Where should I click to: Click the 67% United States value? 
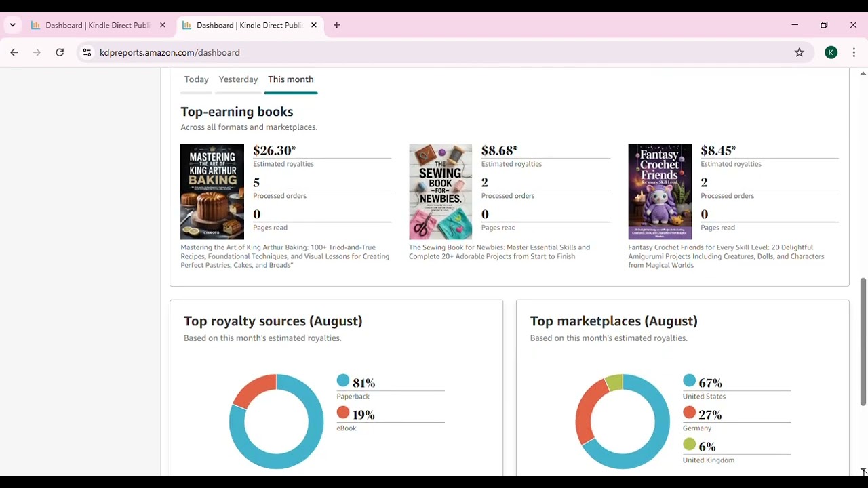[x=711, y=383]
